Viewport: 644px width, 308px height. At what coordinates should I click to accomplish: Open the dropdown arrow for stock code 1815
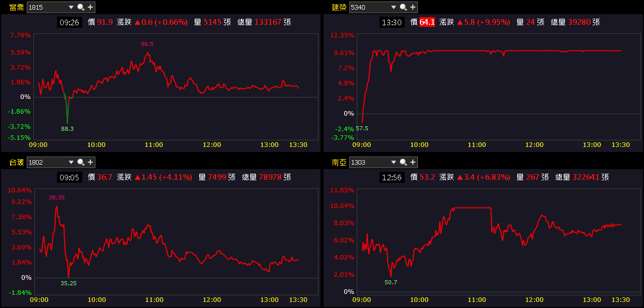(71, 7)
